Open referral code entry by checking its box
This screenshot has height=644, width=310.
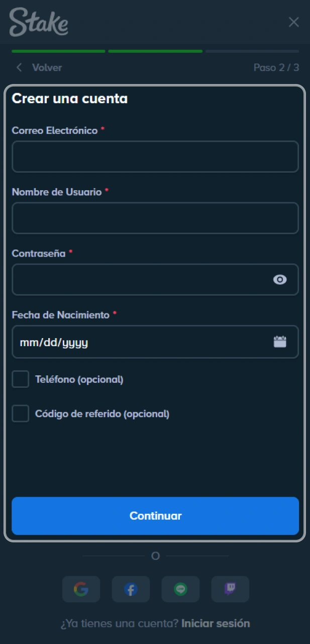tap(20, 414)
